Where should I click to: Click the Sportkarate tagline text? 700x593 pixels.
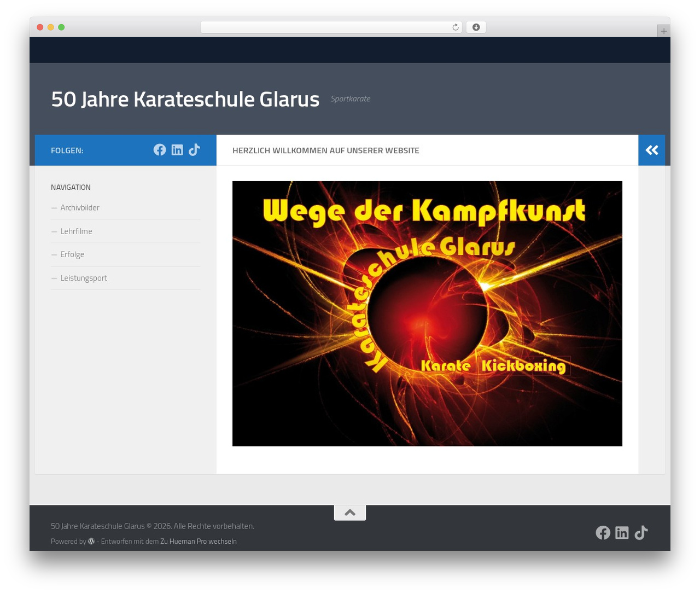pos(351,99)
